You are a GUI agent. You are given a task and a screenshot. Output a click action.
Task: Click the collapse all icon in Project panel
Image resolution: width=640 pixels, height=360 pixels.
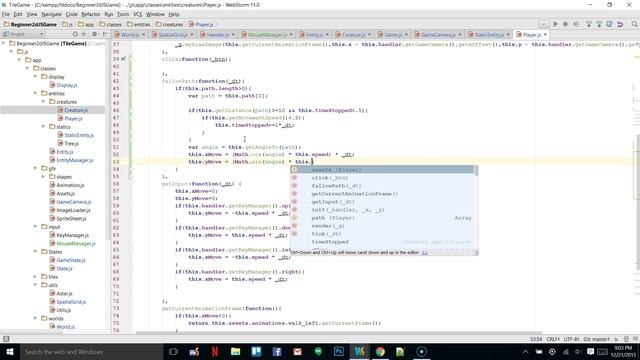pos(84,34)
